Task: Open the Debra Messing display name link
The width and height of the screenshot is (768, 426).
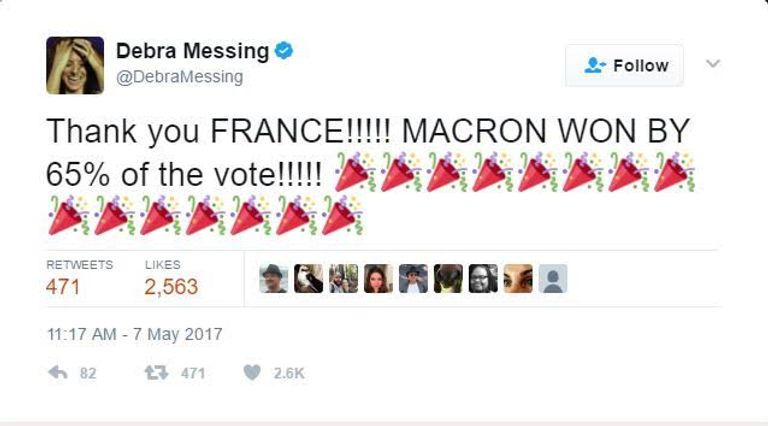Action: tap(192, 50)
